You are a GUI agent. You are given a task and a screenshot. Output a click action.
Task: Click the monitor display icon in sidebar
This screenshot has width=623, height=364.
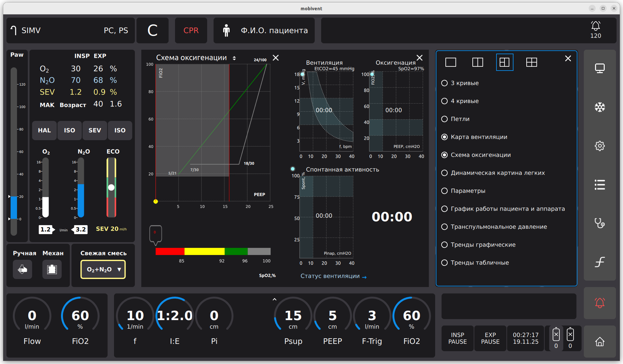(600, 68)
